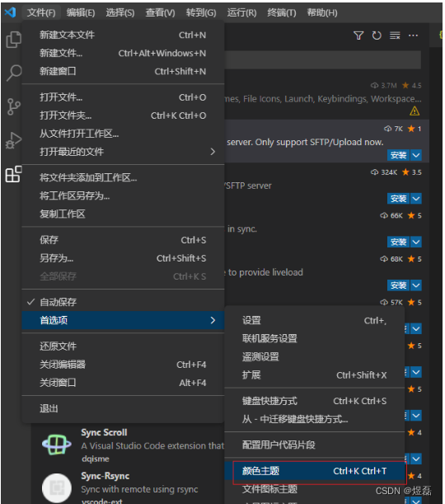Select 关闭编辑器 menu entry
This screenshot has width=445, height=504.
123,365
